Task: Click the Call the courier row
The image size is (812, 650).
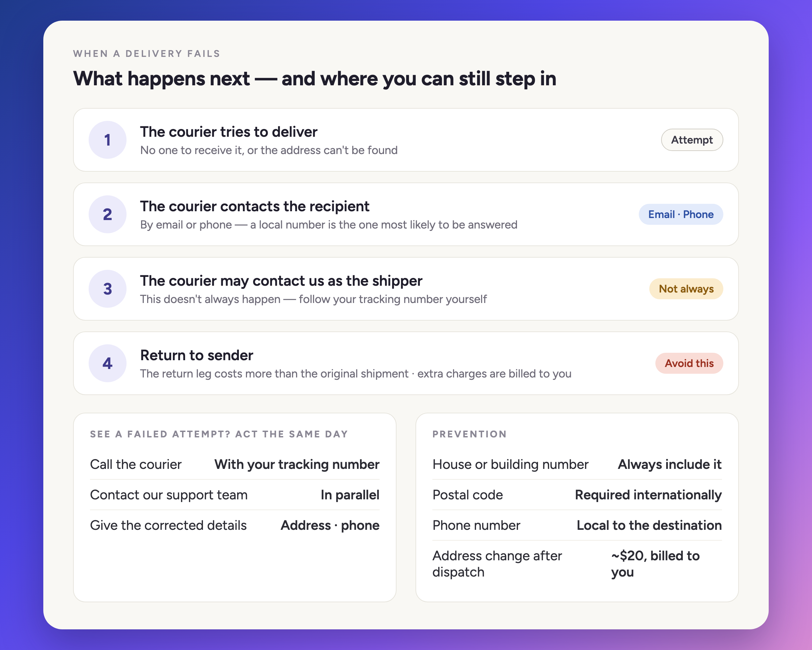Action: (x=235, y=464)
